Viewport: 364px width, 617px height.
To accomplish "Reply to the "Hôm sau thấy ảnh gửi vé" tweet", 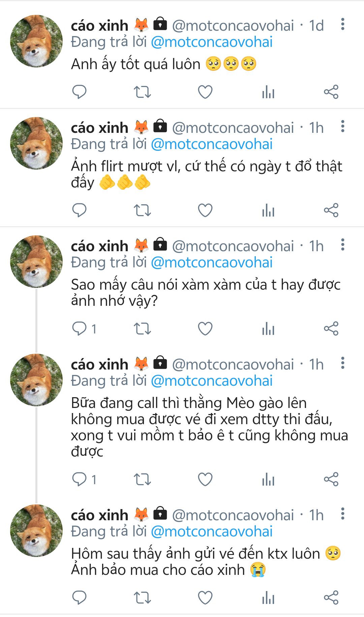I will point(80,598).
